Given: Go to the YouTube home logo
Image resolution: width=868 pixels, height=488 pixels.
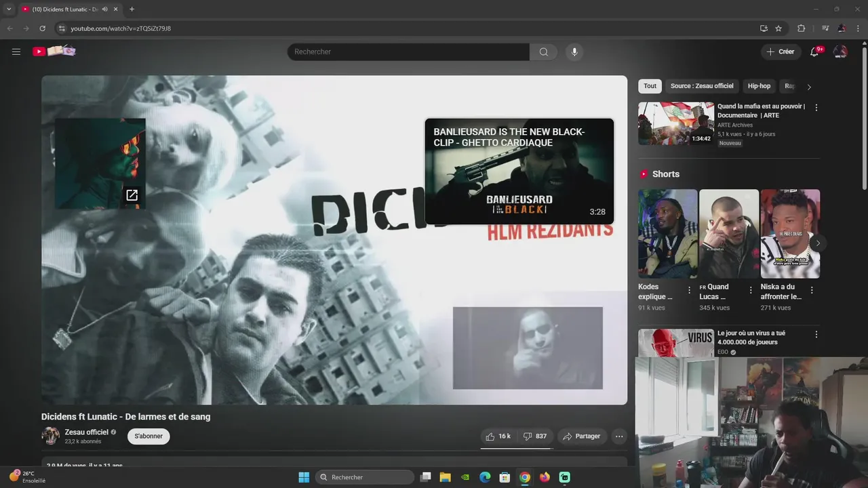Looking at the screenshot, I should [x=54, y=51].
